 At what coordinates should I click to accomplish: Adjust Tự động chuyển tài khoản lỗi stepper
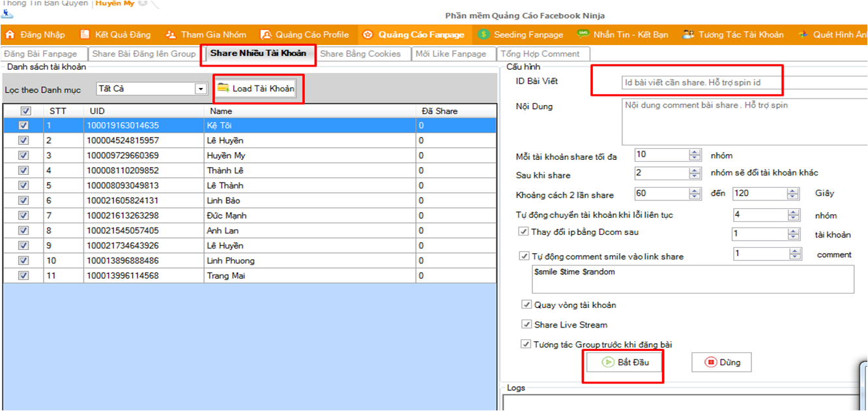(x=792, y=215)
